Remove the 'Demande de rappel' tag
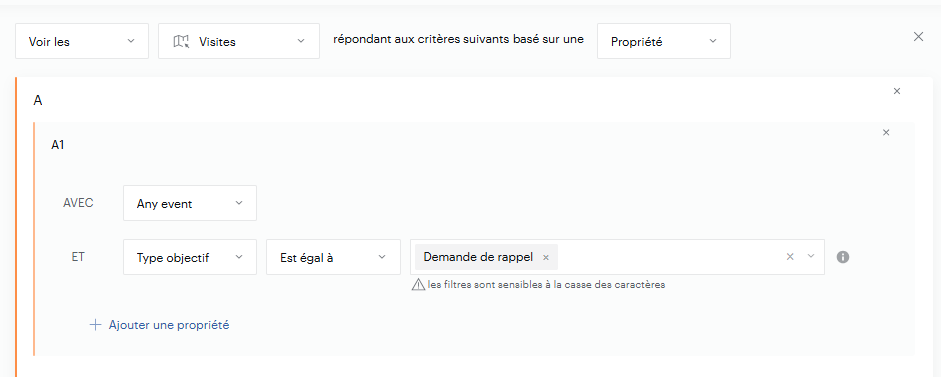The width and height of the screenshot is (941, 377). click(546, 258)
